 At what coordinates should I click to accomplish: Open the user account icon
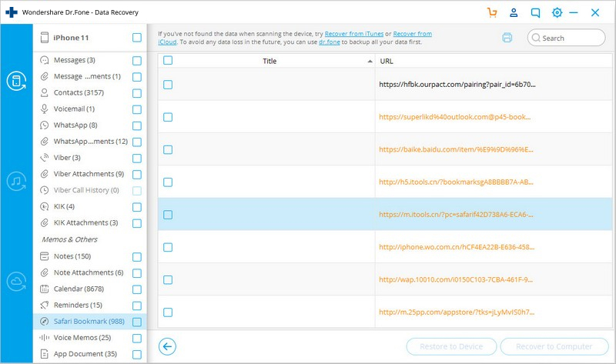514,12
